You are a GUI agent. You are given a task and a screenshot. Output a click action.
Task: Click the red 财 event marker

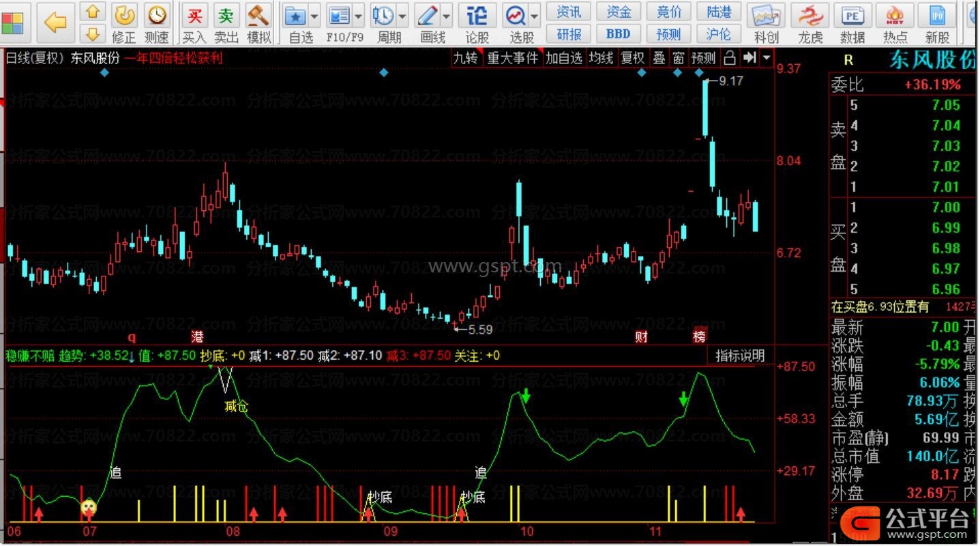(641, 336)
